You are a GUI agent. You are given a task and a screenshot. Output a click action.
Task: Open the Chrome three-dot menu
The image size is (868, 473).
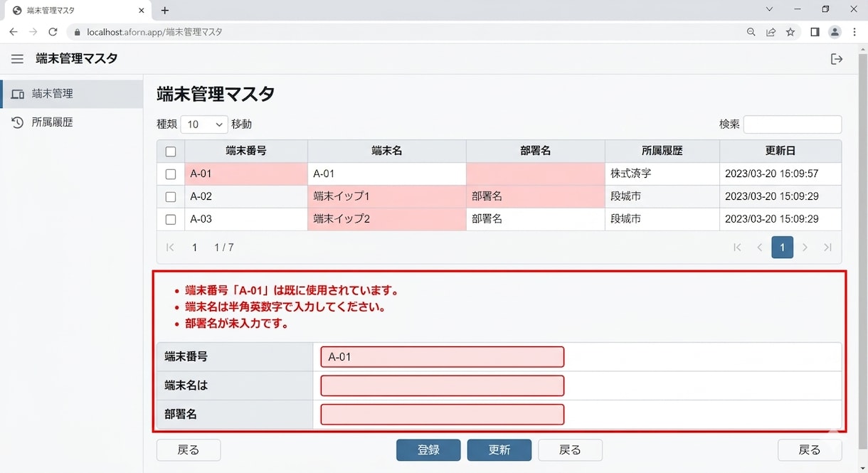pos(854,32)
